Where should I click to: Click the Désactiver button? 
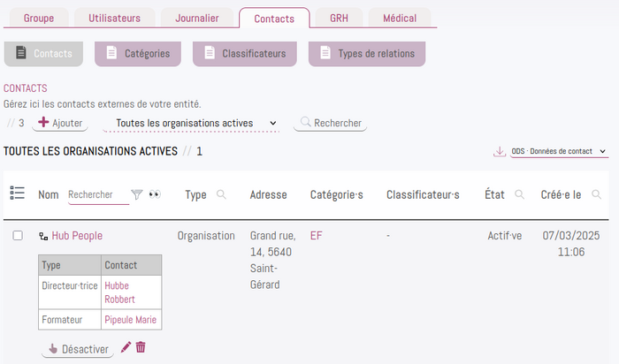78,349
